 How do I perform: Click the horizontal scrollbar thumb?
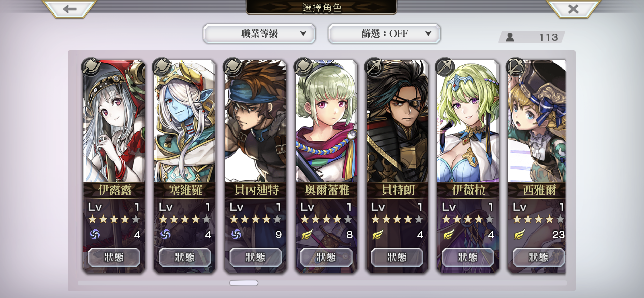[244, 283]
